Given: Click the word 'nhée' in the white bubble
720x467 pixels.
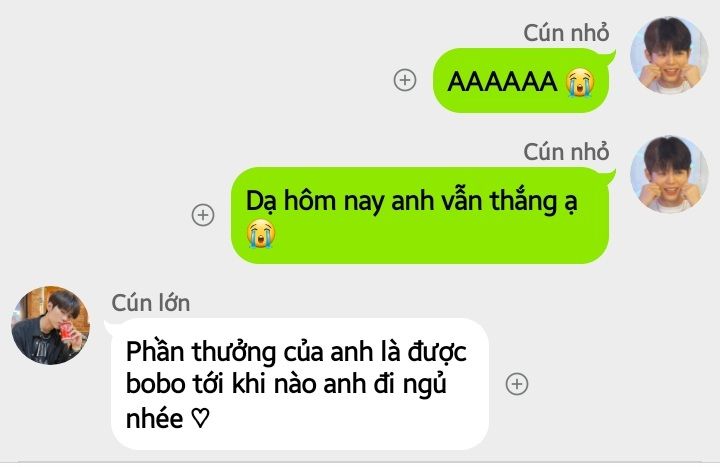Looking at the screenshot, I should tap(154, 418).
